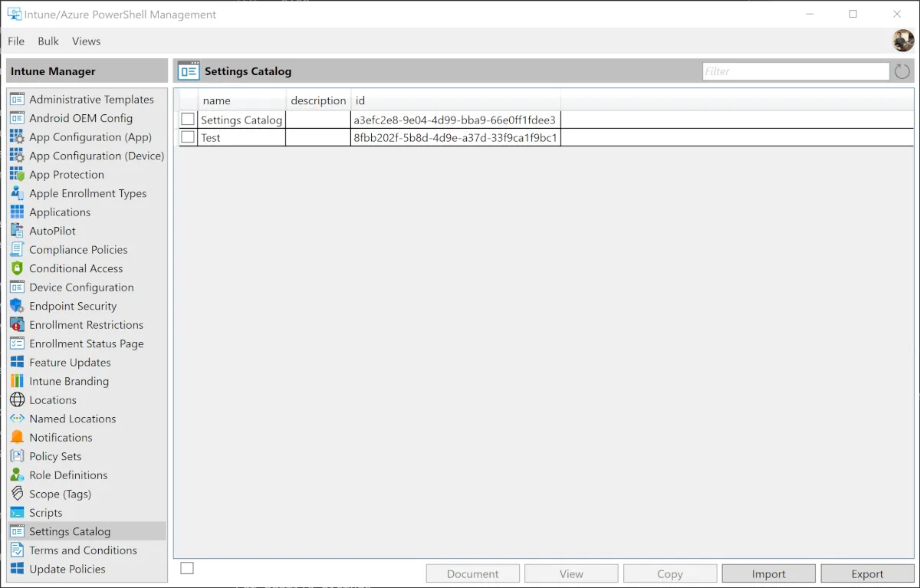Open the user profile avatar
Screen dimensions: 920x588
click(903, 41)
